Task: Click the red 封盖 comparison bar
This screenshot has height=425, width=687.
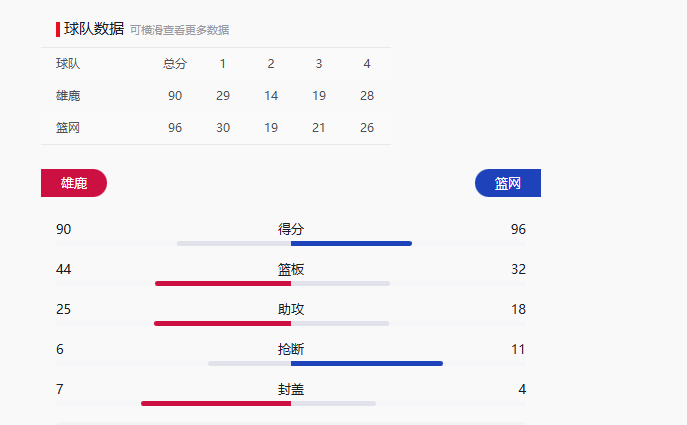Action: (216, 403)
